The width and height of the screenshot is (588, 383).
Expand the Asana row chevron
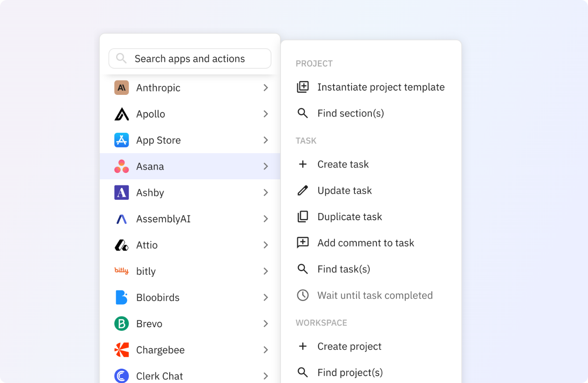[266, 166]
